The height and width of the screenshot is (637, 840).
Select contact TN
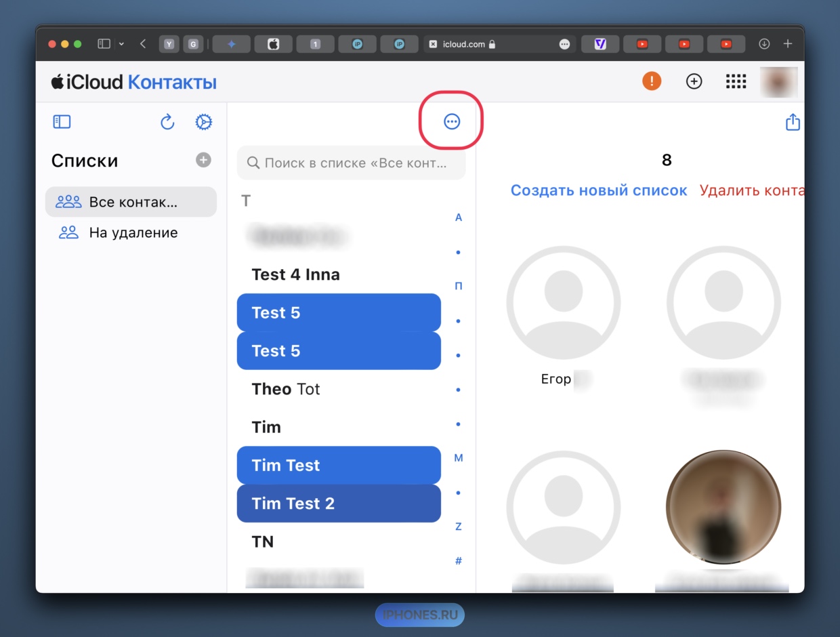point(339,541)
